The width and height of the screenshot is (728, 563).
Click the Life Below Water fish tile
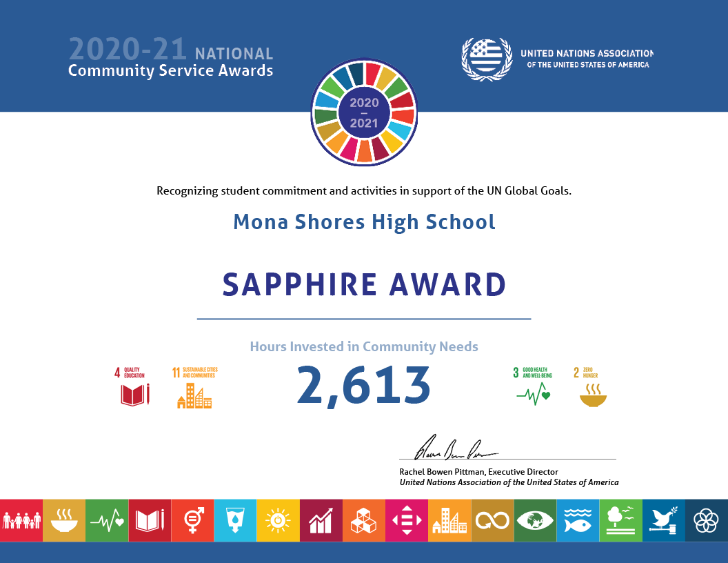pos(578,520)
